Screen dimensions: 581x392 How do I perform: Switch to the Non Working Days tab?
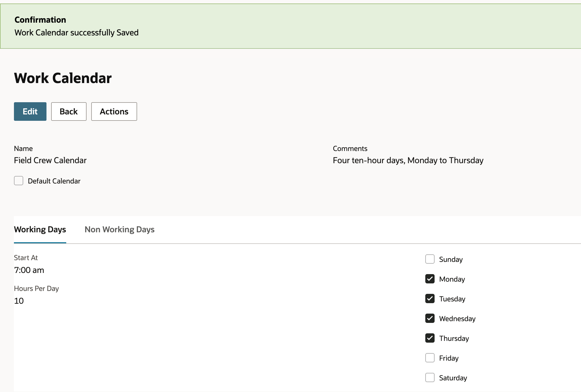point(119,229)
